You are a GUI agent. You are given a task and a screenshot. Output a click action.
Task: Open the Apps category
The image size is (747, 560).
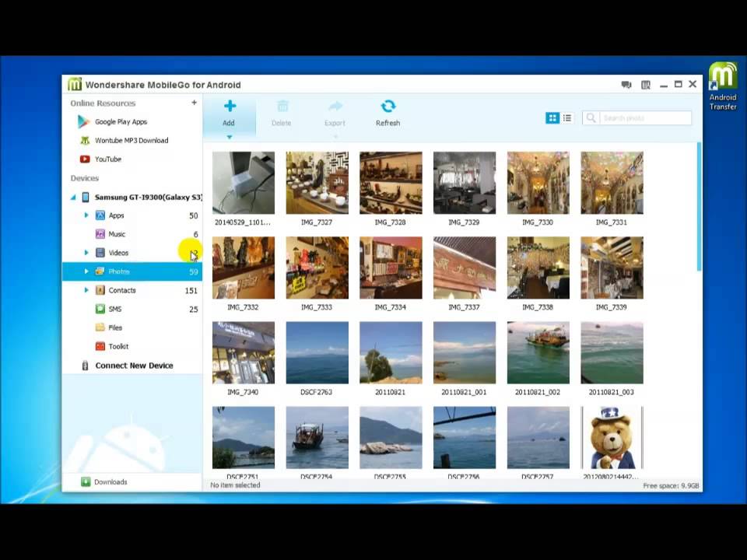(x=116, y=215)
